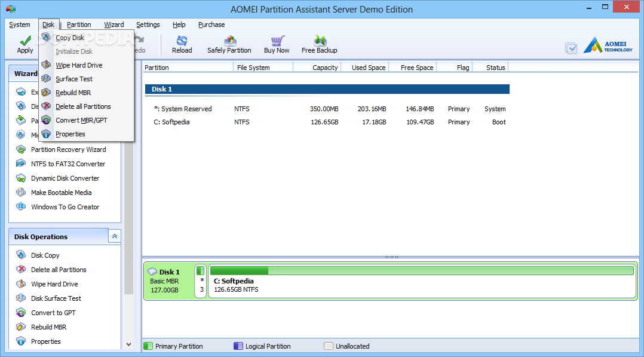Click the Free Space column header

[412, 68]
